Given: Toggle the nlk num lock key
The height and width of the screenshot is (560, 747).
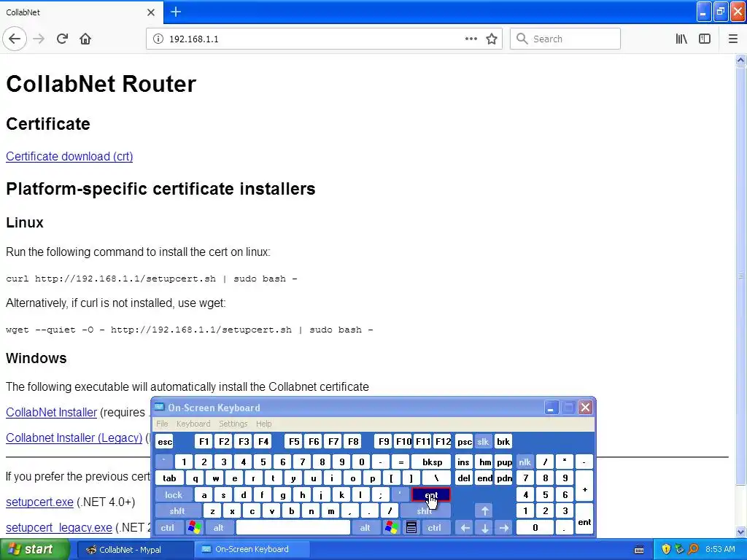Looking at the screenshot, I should pyautogui.click(x=525, y=462).
